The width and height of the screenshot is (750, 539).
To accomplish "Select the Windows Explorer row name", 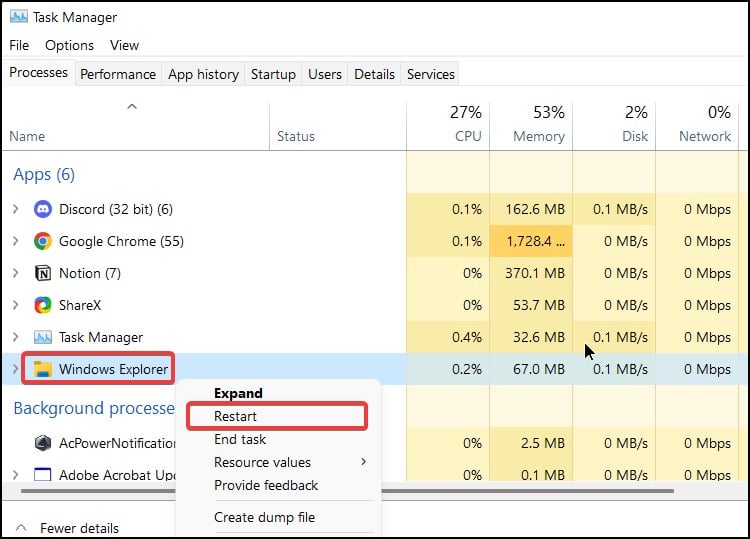I will 113,369.
